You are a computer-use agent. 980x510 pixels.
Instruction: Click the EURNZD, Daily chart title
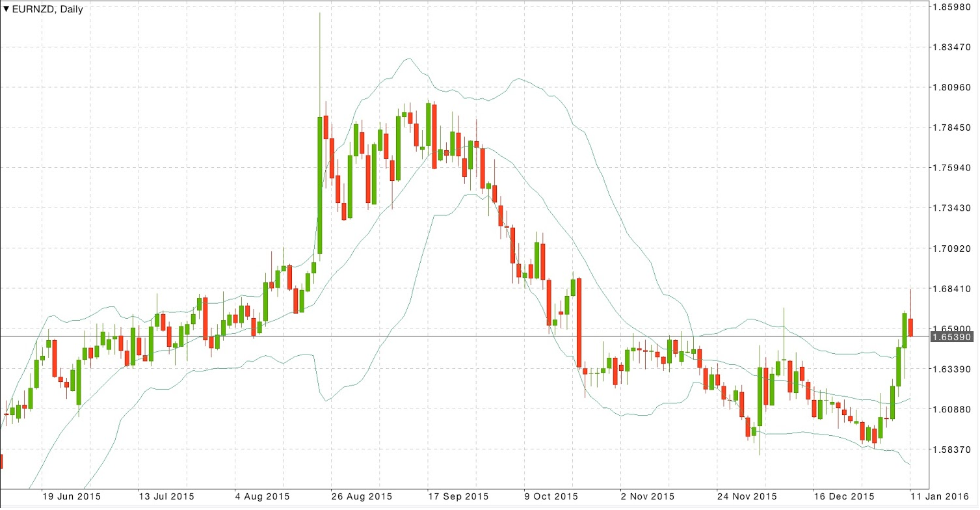(47, 10)
